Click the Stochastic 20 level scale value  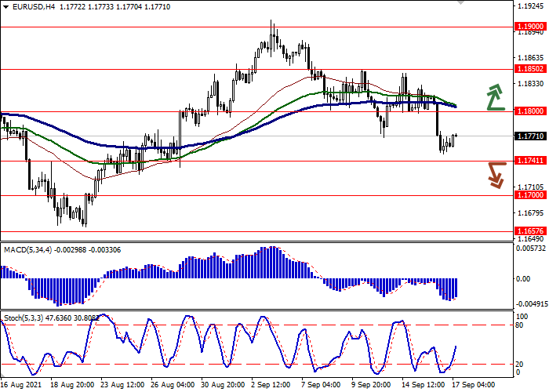519,365
